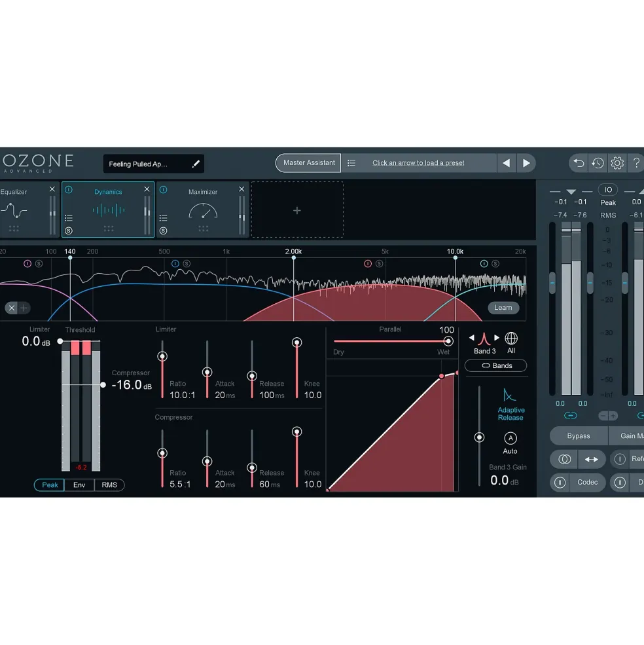Click the undo icon
Screen dimensions: 644x645
579,163
